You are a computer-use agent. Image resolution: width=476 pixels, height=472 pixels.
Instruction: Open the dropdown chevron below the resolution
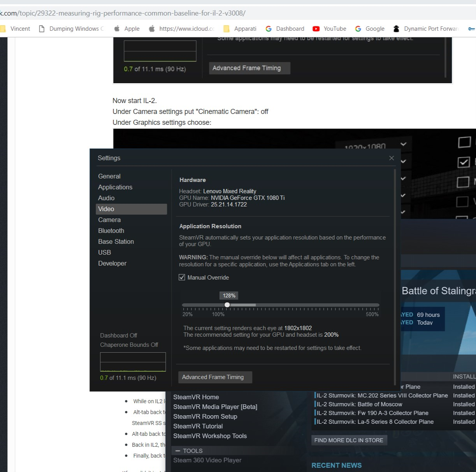click(404, 161)
